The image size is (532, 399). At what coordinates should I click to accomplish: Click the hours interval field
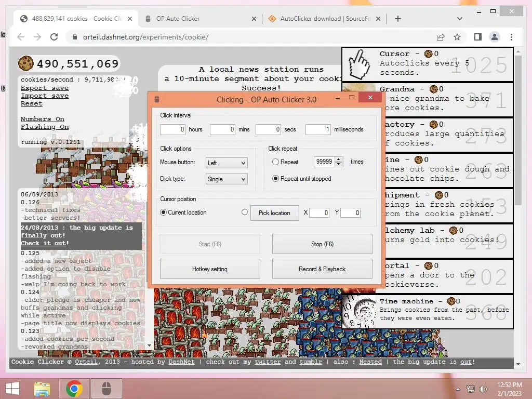pyautogui.click(x=172, y=129)
